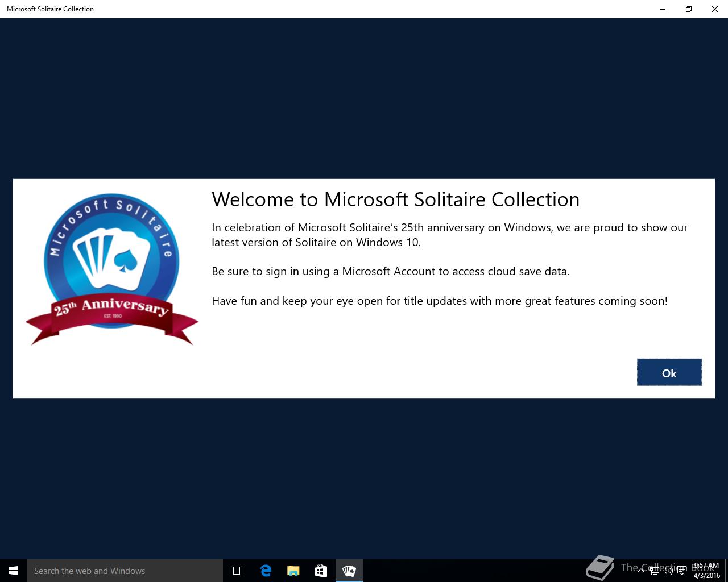Click the Search the web and Windows box
Screen dimensions: 728x582
(x=125, y=571)
